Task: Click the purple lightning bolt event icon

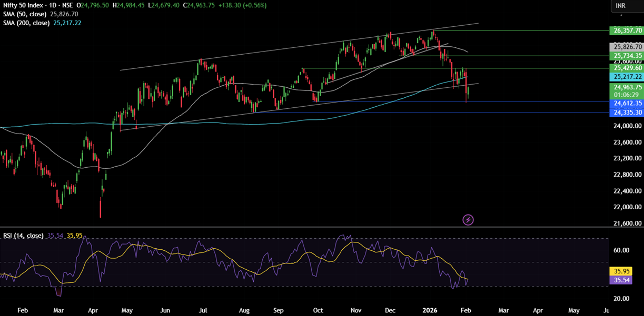Action: click(x=468, y=220)
